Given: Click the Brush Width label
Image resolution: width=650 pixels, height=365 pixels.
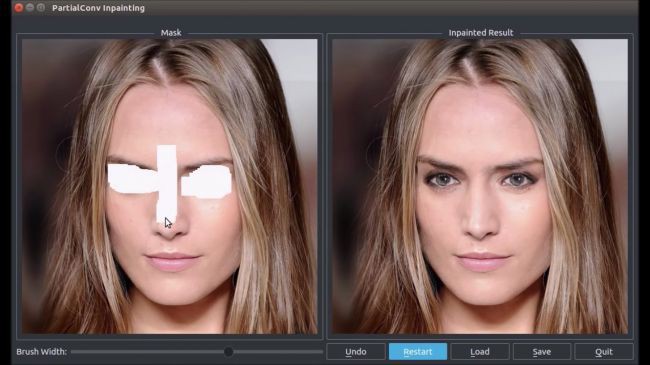Looking at the screenshot, I should [41, 352].
